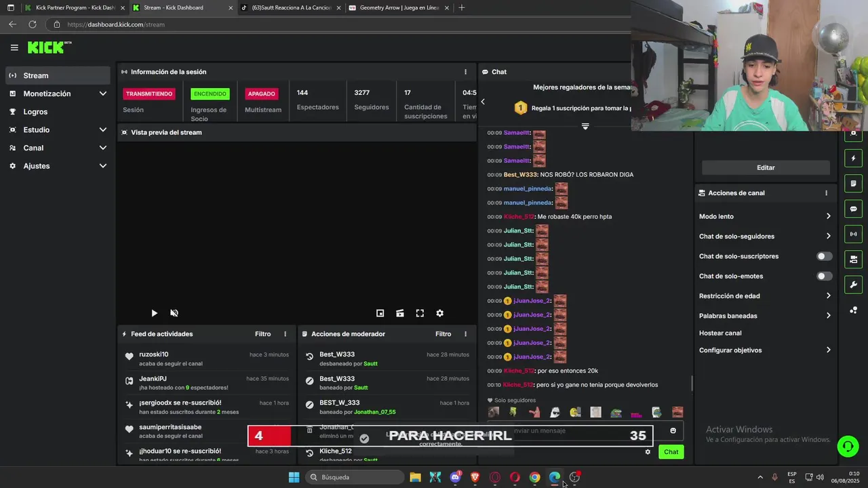This screenshot has height=488, width=868.
Task: Open emoji picker in chat input
Action: click(x=673, y=430)
